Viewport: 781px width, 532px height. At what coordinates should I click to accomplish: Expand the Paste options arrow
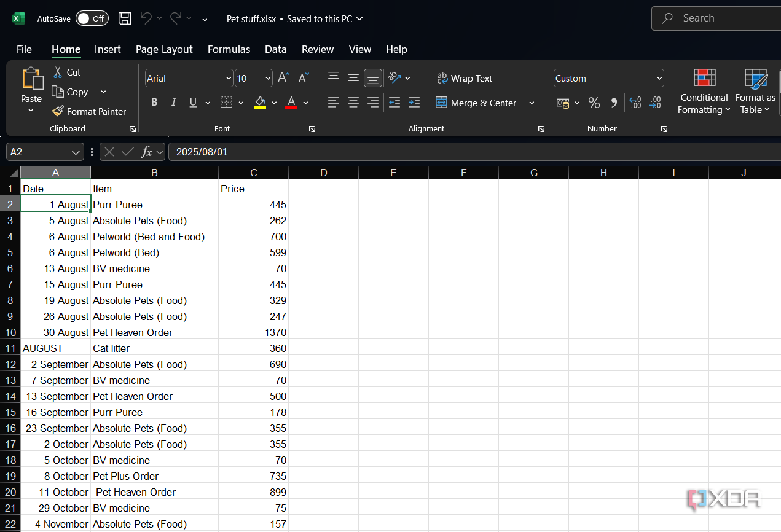click(x=31, y=111)
